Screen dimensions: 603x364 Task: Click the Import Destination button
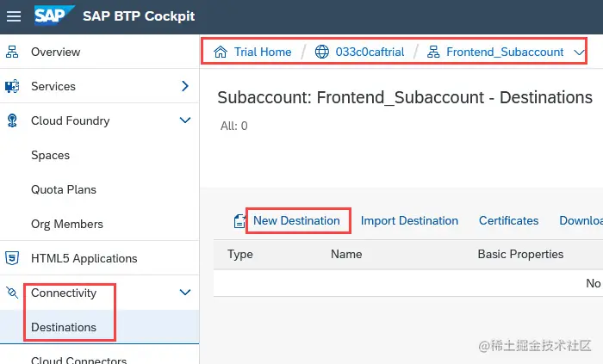point(409,221)
